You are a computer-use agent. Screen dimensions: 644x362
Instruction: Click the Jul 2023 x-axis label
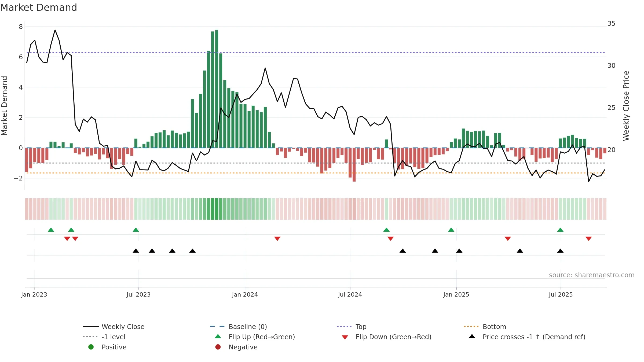[x=138, y=294]
